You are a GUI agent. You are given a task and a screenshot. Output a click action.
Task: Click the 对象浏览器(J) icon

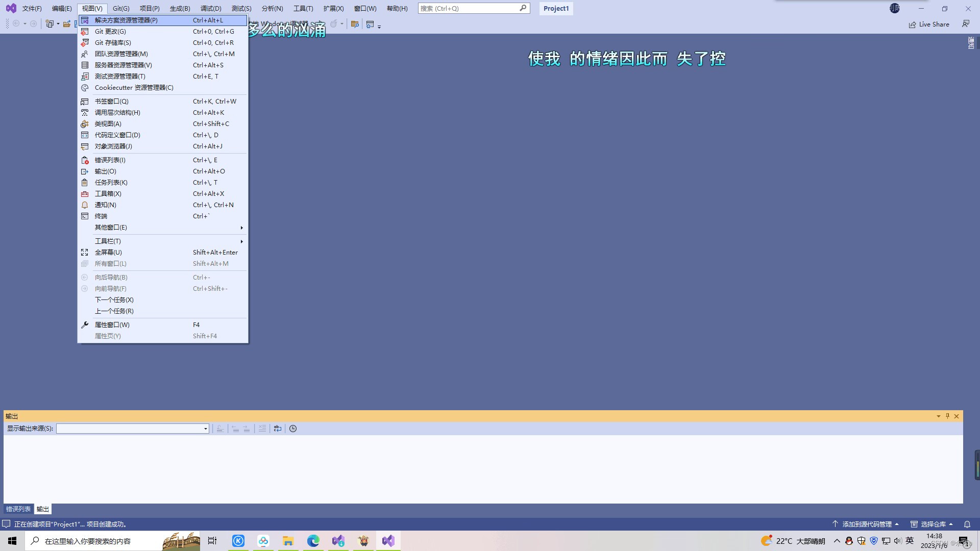point(85,146)
